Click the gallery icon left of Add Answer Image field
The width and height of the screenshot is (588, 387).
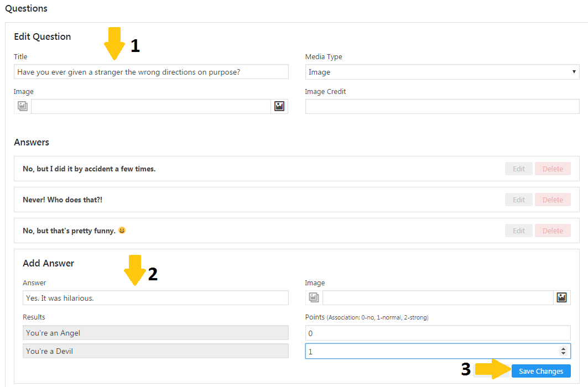click(x=314, y=298)
